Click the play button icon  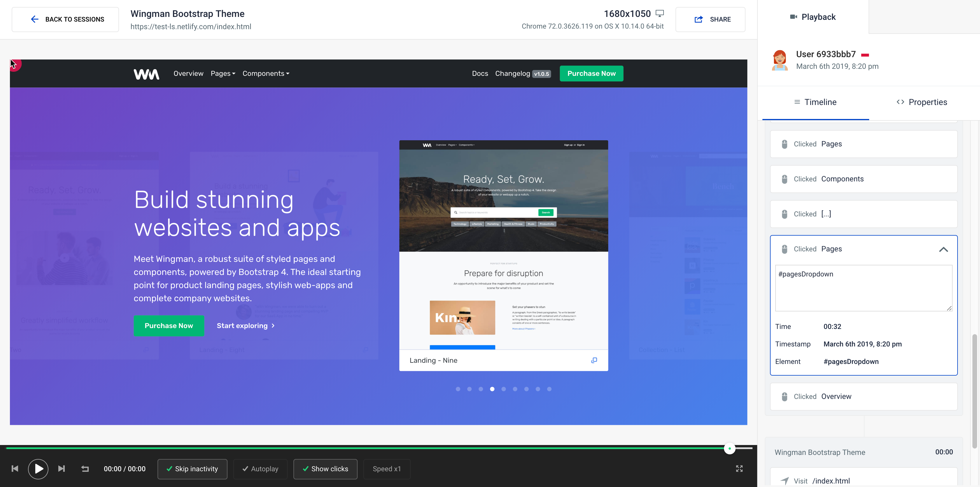[38, 469]
